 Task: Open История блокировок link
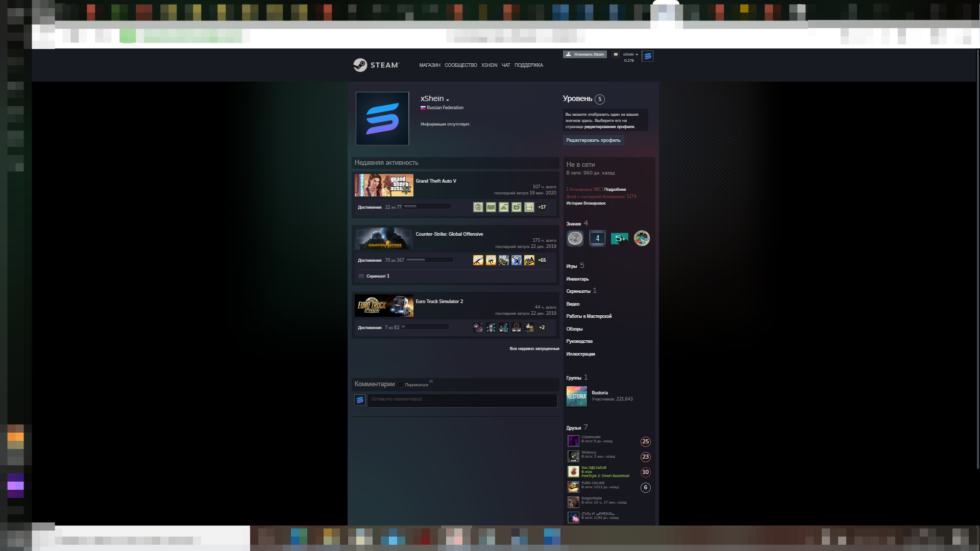point(586,203)
